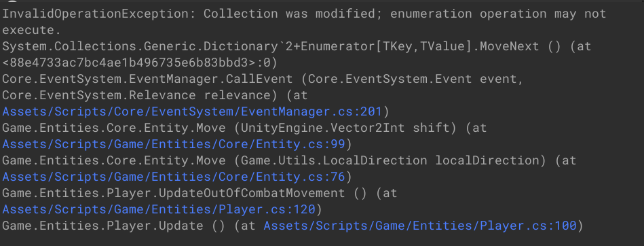Screen dimensions: 644x246
Task: Open the Entity.cs:99 file link
Action: [x=174, y=144]
